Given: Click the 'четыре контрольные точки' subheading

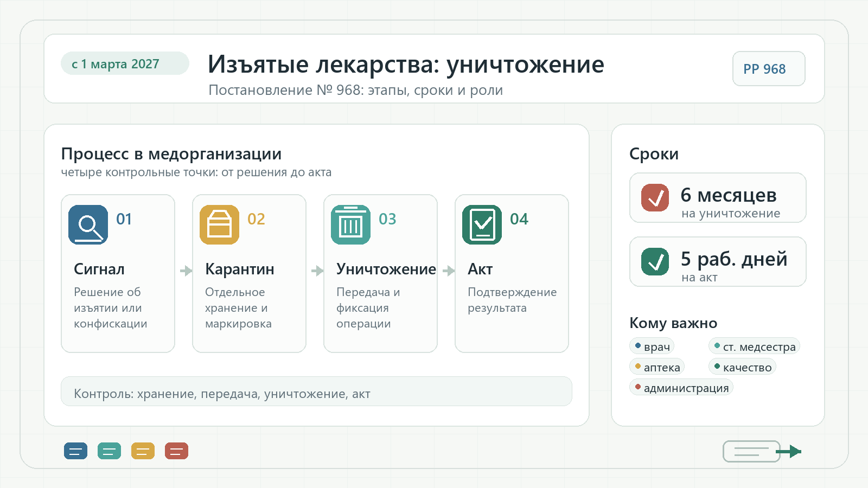Looking at the screenshot, I should pyautogui.click(x=196, y=172).
